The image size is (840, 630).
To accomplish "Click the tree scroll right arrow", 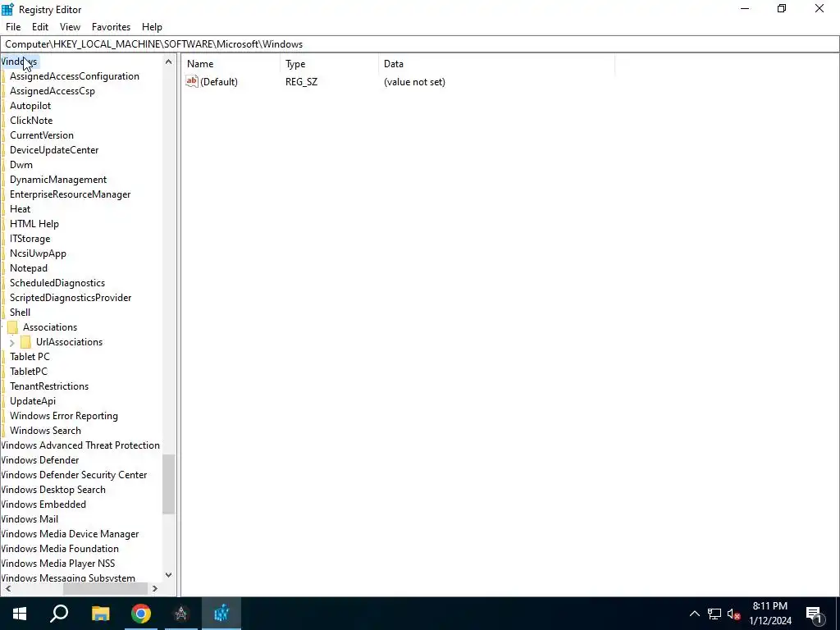I will [155, 588].
